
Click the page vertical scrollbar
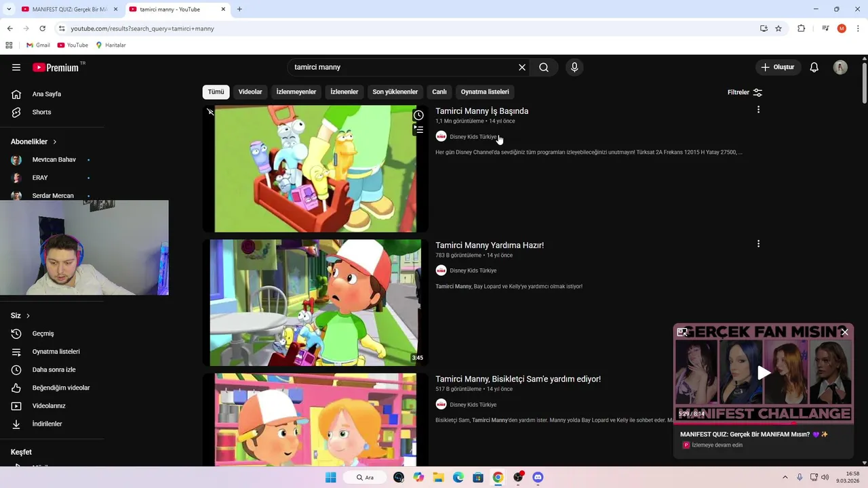point(865,83)
